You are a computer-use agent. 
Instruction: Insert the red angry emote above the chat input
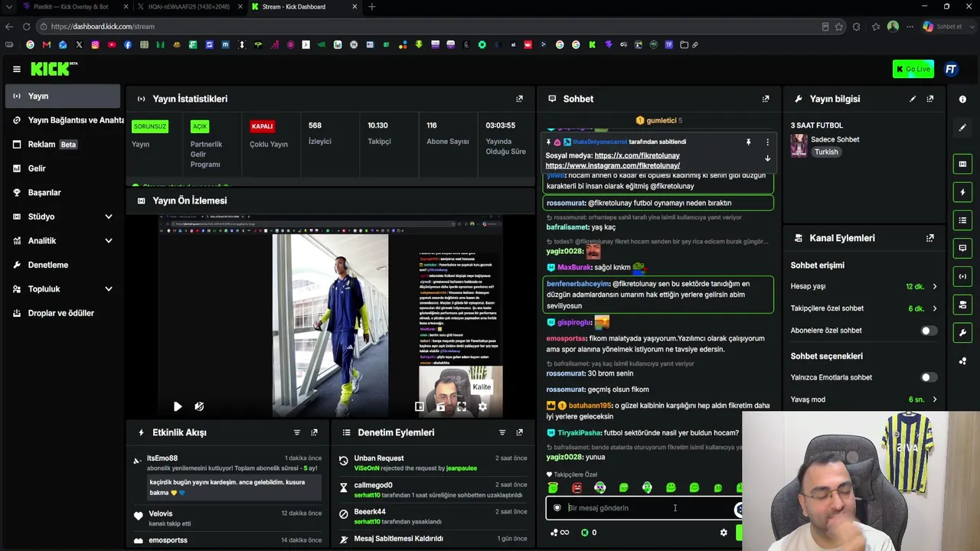[577, 488]
